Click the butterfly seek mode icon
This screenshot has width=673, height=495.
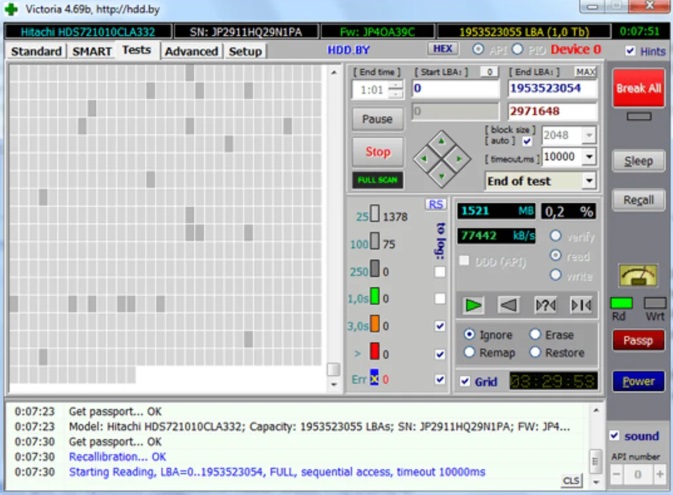click(x=580, y=305)
